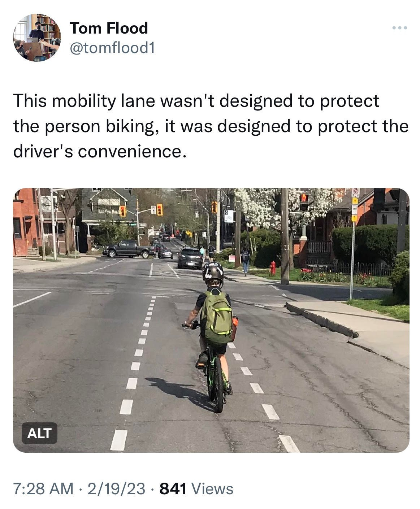This screenshot has height=509, width=420.
Task: Click the red fire hydrant in photo
Action: click(273, 268)
